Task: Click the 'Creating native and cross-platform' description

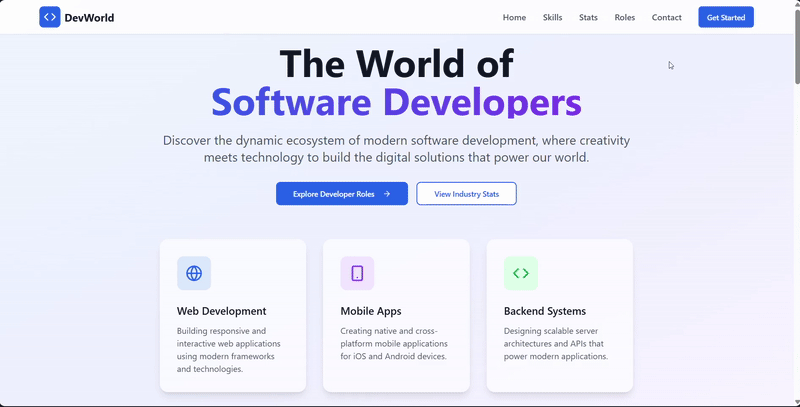Action: [394, 344]
